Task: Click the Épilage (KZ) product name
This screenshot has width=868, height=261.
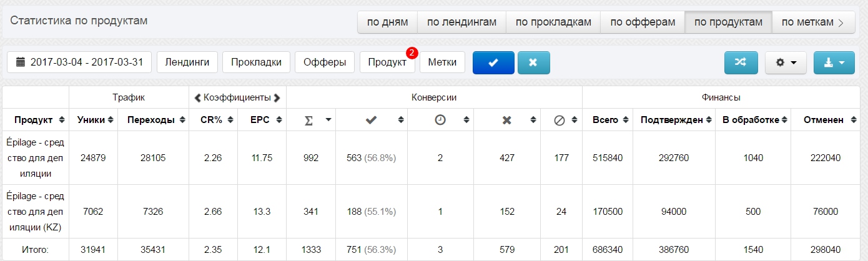Action: (36, 212)
